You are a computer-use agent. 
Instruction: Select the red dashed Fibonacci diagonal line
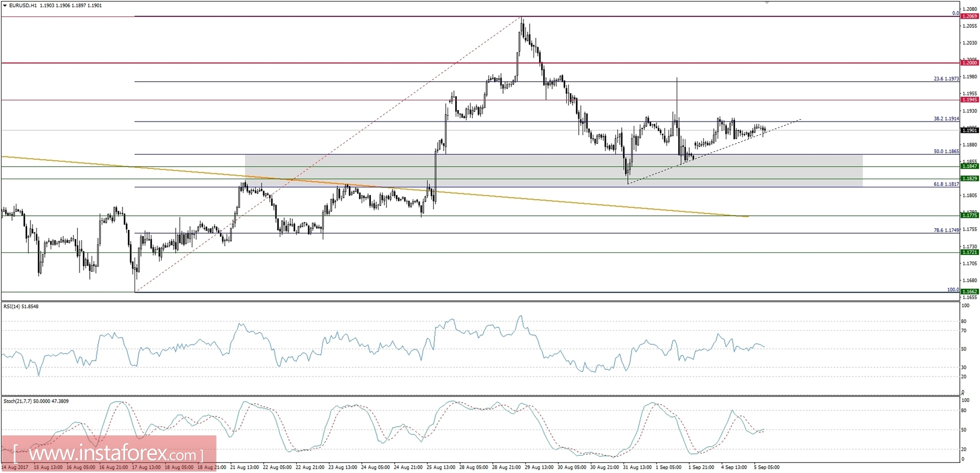point(328,154)
